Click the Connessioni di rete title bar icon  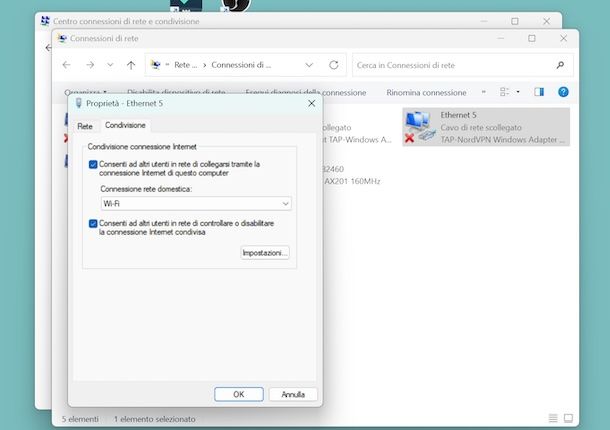[x=62, y=38]
